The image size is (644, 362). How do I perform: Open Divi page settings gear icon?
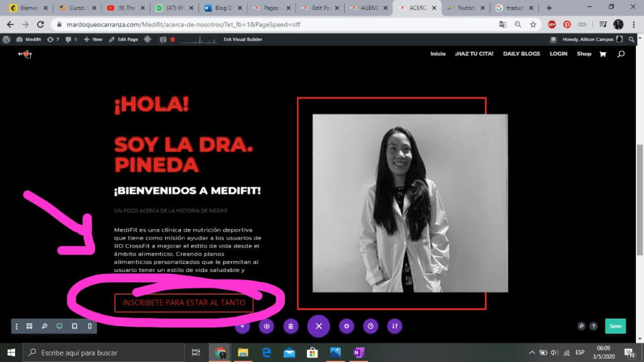point(347,326)
